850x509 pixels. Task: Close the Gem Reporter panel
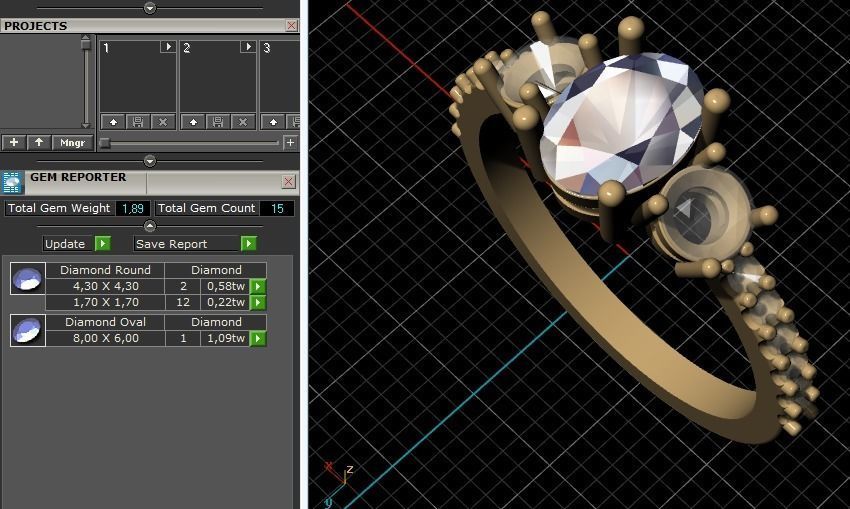pos(288,182)
